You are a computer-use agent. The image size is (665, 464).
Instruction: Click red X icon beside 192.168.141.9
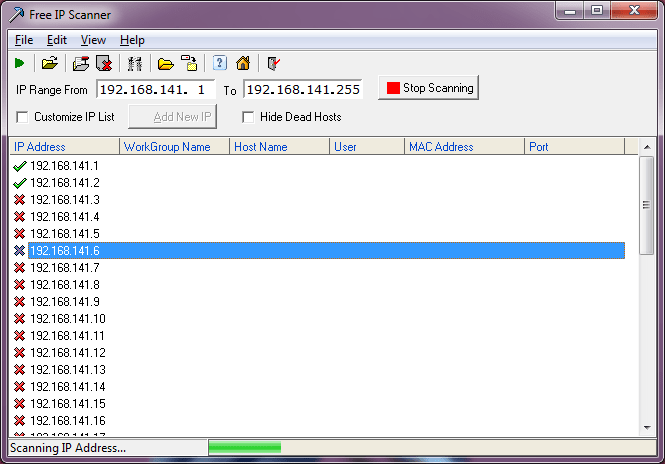click(x=20, y=302)
